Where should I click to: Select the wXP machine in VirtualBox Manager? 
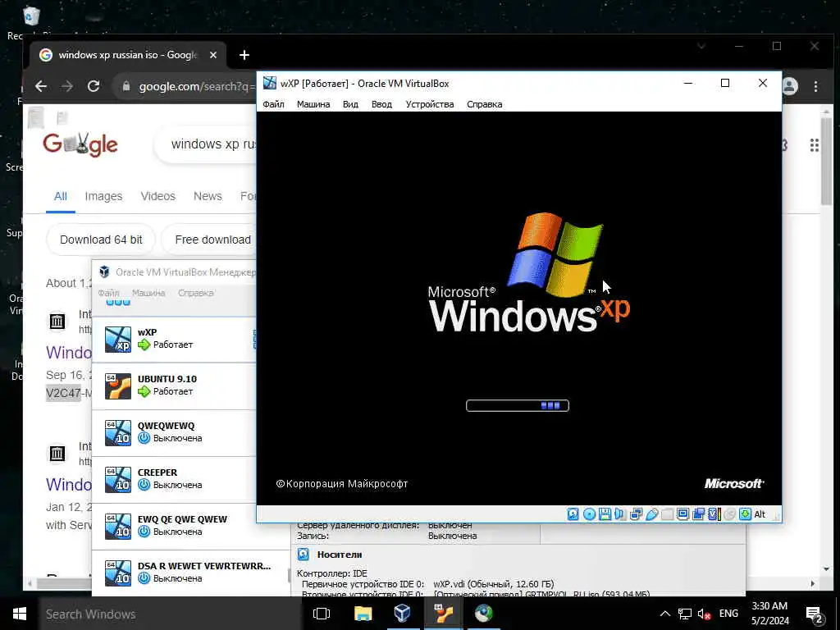coord(174,339)
